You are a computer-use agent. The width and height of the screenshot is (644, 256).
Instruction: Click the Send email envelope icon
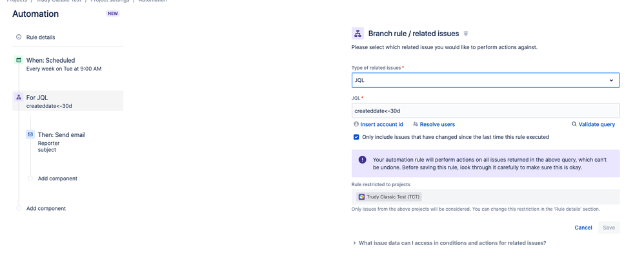[x=30, y=134]
